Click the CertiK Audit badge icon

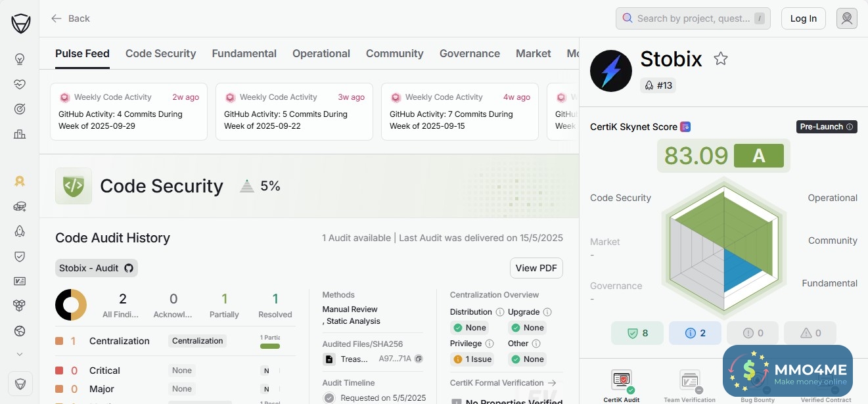tap(622, 380)
